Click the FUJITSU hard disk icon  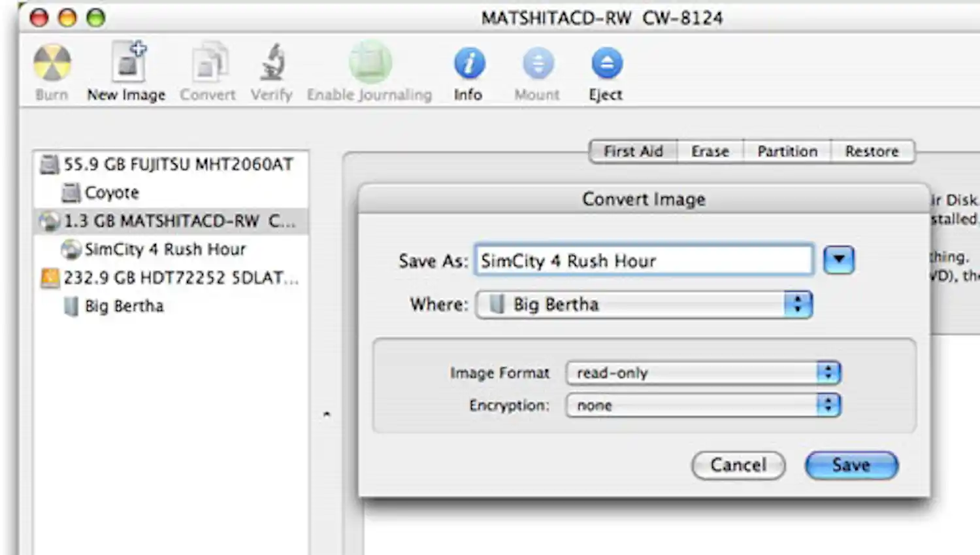50,164
